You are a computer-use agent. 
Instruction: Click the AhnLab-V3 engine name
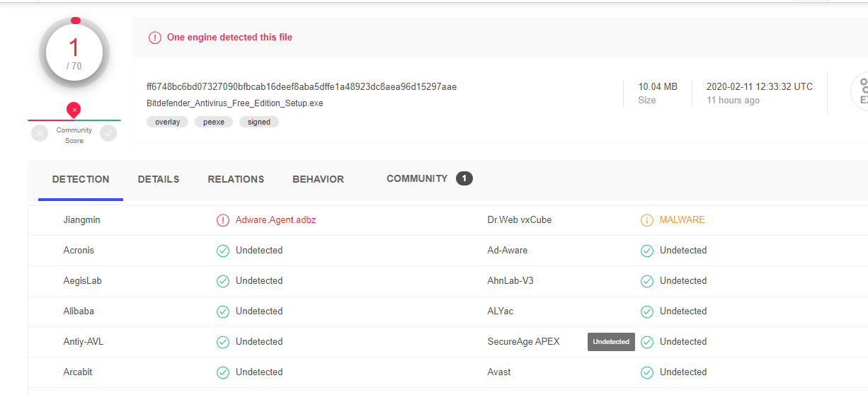pyautogui.click(x=510, y=281)
